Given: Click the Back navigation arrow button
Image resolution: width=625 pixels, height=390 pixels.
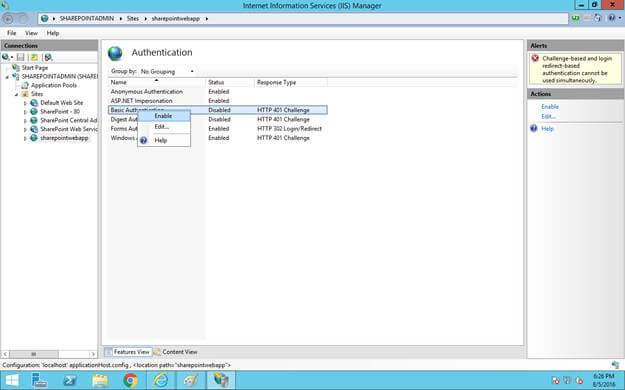Looking at the screenshot, I should pos(8,18).
